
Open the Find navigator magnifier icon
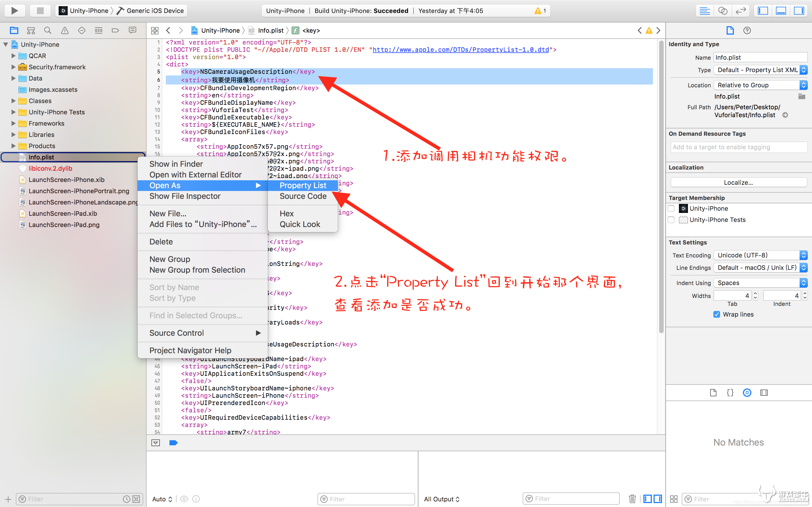[48, 30]
